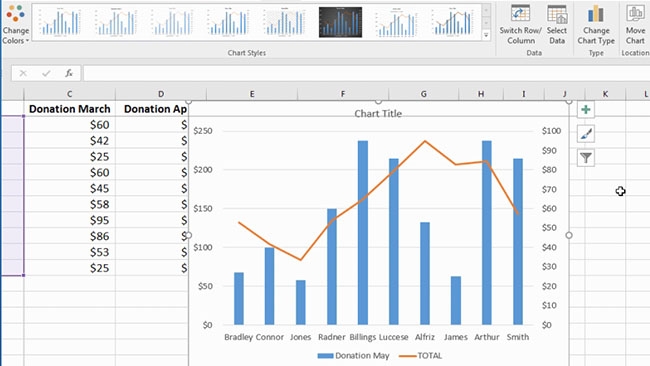Click Change Chart Type button

click(x=596, y=24)
